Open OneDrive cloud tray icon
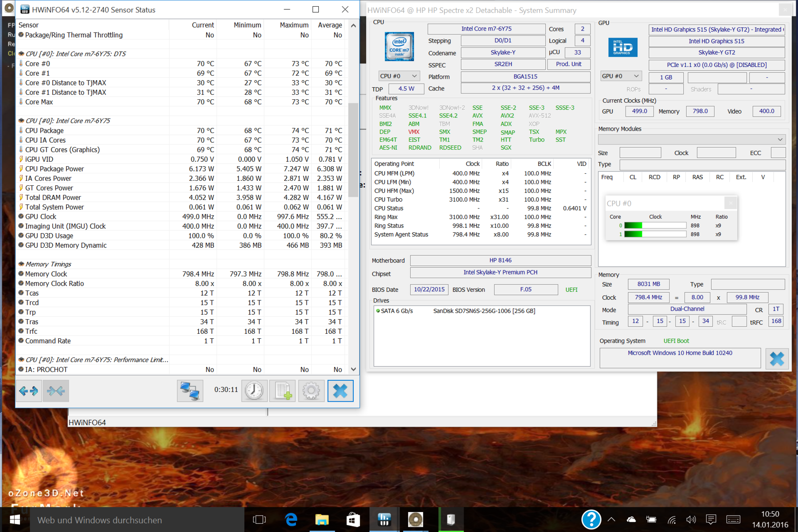This screenshot has width=798, height=532. point(631,520)
